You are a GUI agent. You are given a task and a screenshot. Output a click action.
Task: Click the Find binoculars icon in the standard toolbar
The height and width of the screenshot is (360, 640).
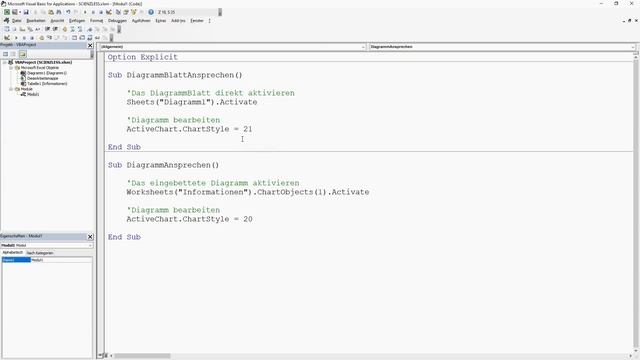59,12
